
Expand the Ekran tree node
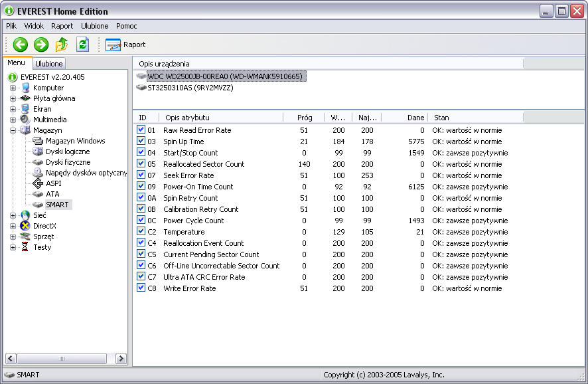(x=13, y=109)
